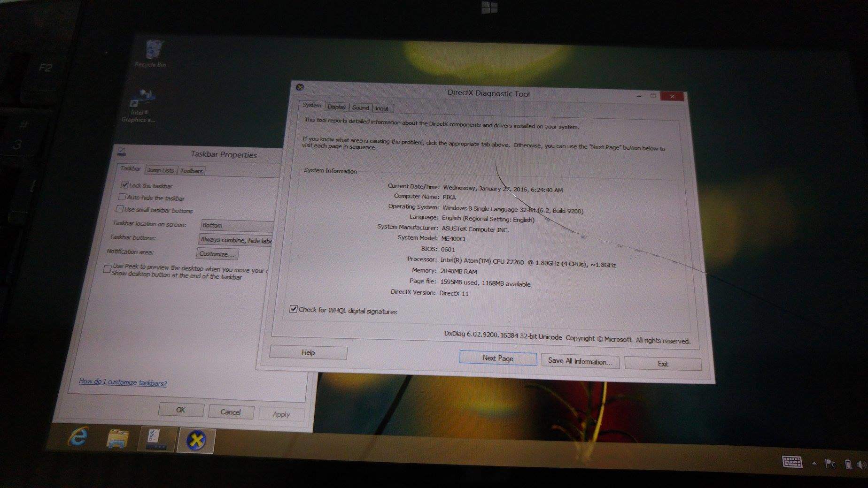868x488 pixels.
Task: Click the Taskbar Properties title bar icon
Action: click(122, 151)
